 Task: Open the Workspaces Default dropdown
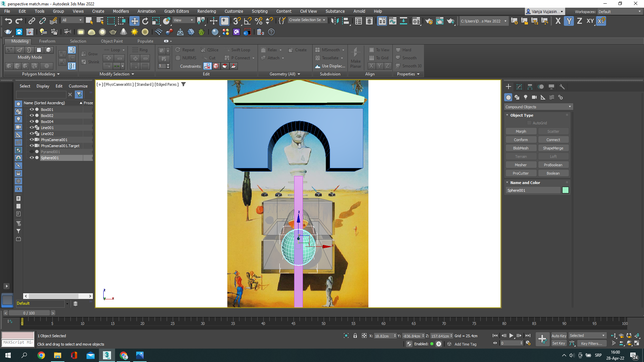(x=620, y=12)
